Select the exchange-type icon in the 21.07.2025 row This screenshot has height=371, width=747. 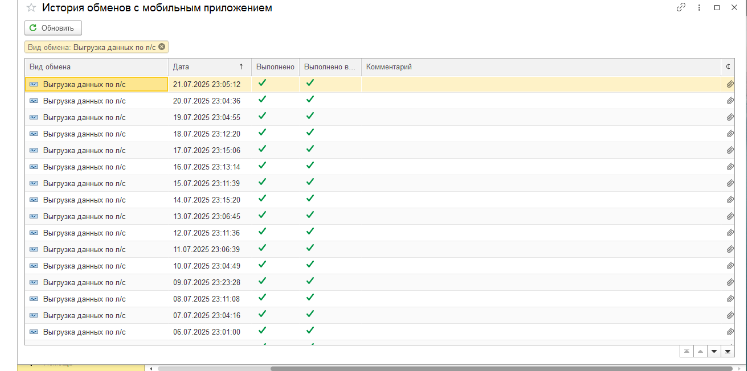[33, 84]
